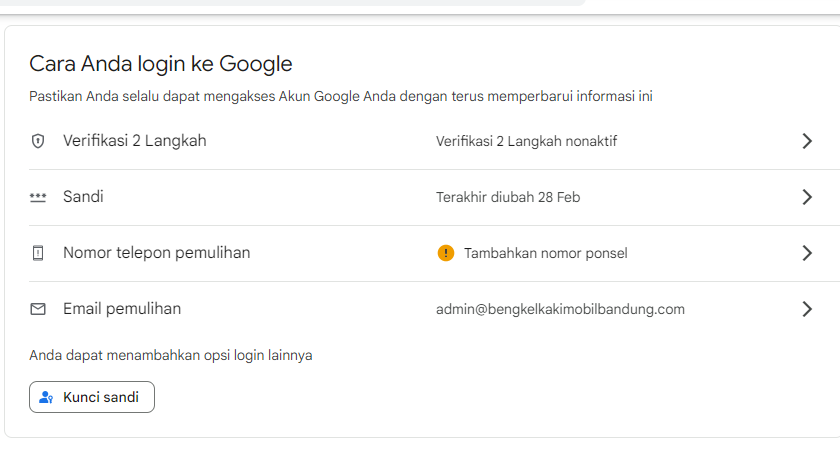Image resolution: width=840 pixels, height=451 pixels.
Task: Open Verifikasi 2 Langkah using its chevron
Action: [807, 141]
